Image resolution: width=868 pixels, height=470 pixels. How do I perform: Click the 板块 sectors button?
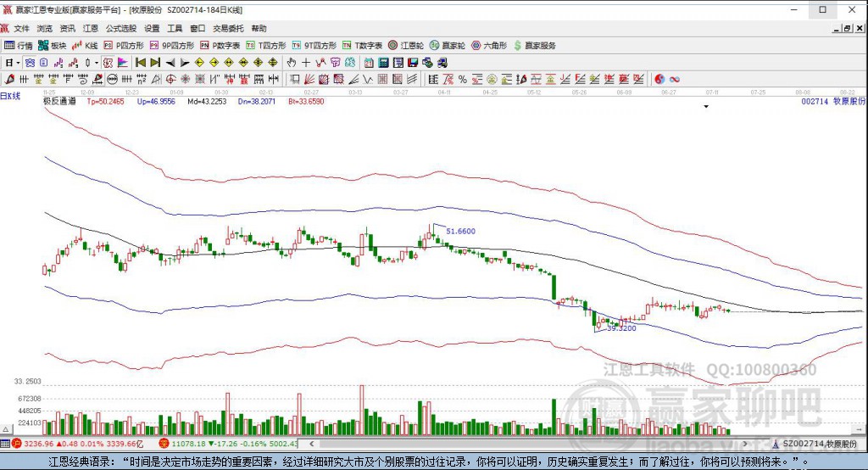click(x=52, y=46)
